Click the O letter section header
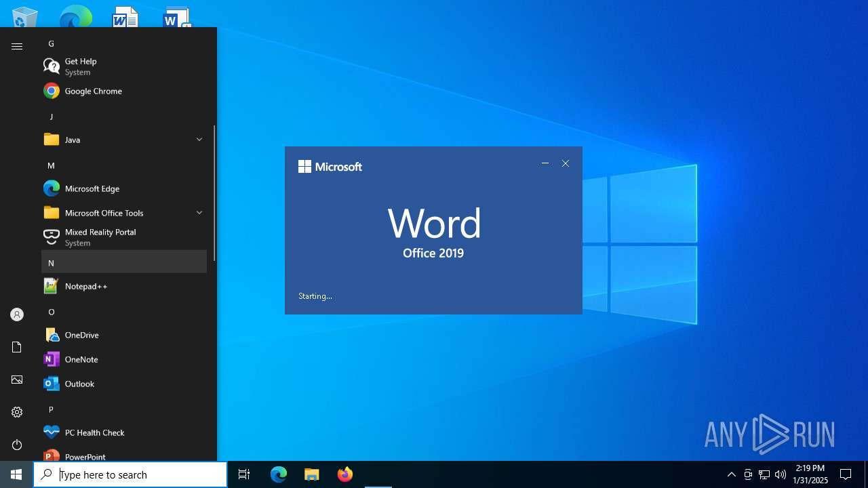Screen dimensions: 868x488 point(124,312)
